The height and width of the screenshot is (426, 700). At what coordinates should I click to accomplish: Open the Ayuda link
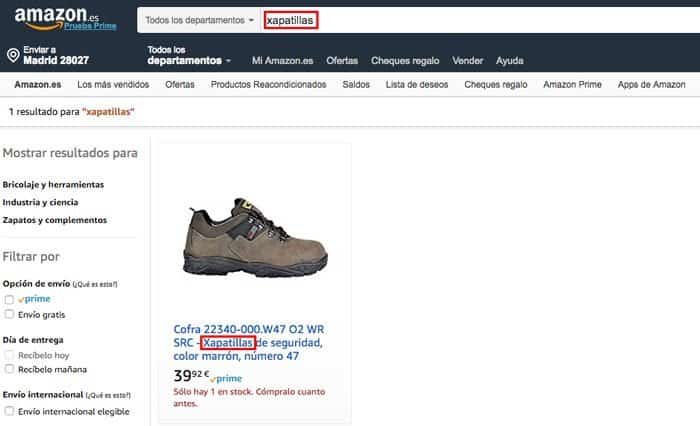pos(509,60)
